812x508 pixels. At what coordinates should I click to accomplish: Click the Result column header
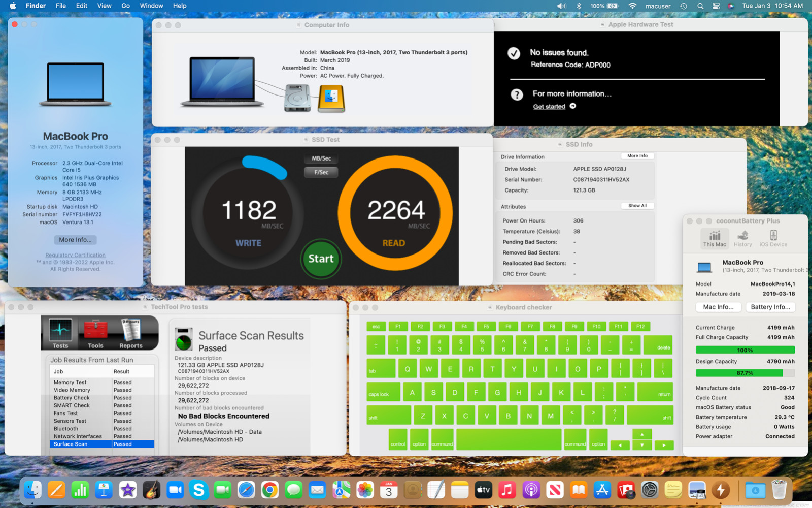click(133, 371)
